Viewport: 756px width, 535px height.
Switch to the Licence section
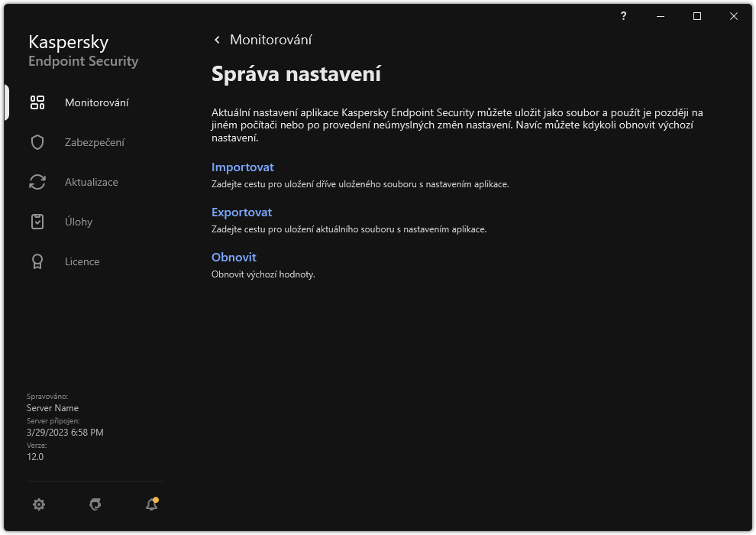82,261
